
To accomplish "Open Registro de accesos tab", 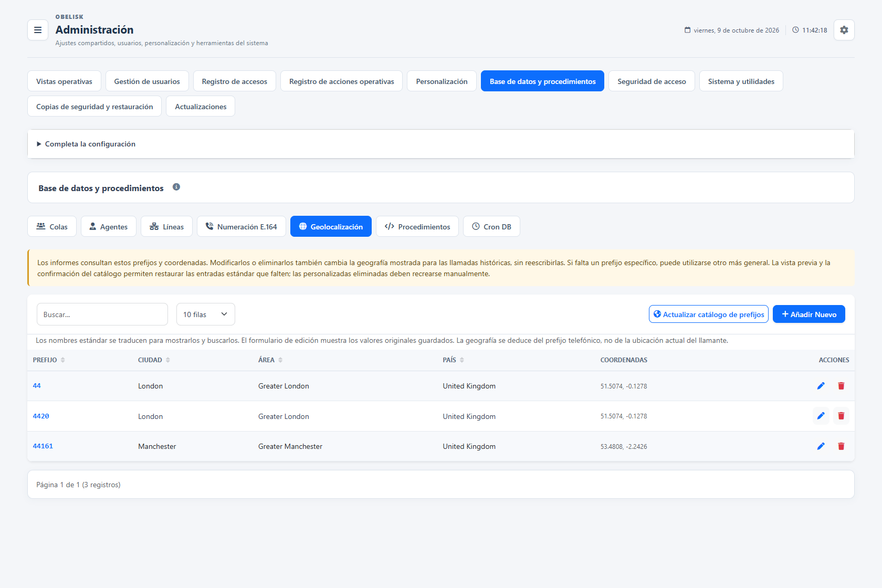I will pyautogui.click(x=235, y=81).
